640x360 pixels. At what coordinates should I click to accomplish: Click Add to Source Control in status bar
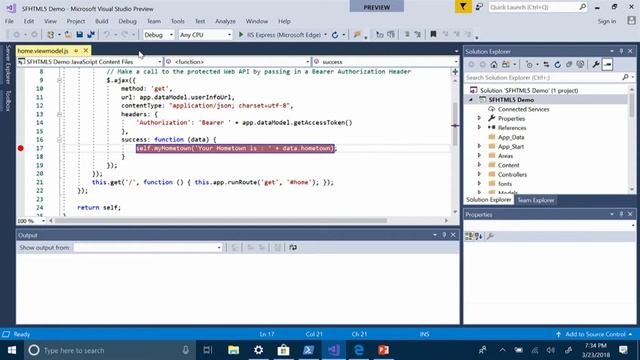click(x=595, y=334)
